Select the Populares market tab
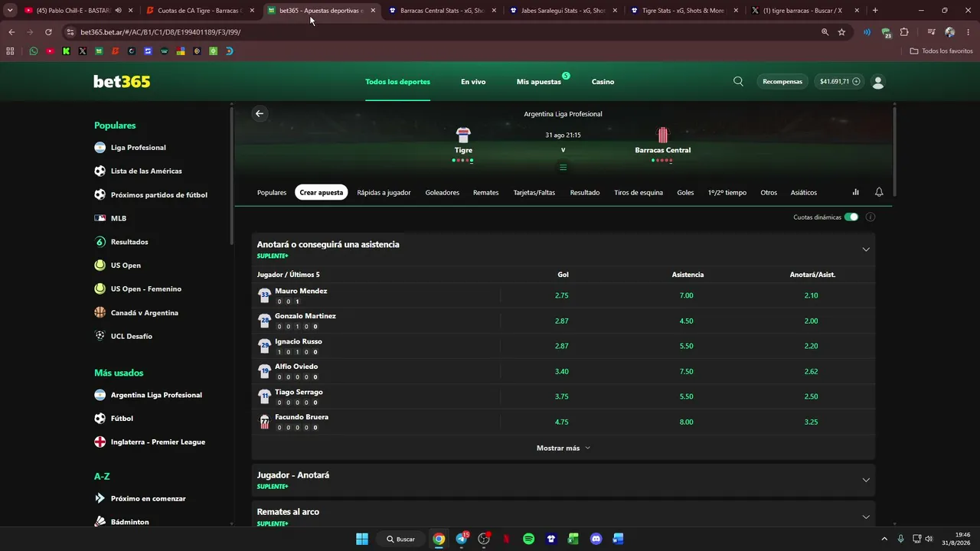Screen dimensions: 980x551 click(x=272, y=192)
